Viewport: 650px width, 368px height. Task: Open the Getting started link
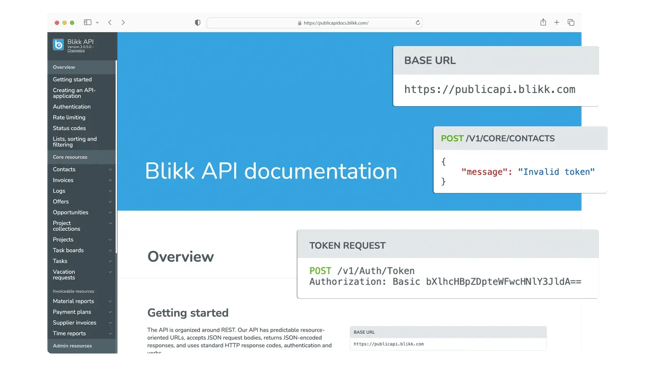coord(72,80)
